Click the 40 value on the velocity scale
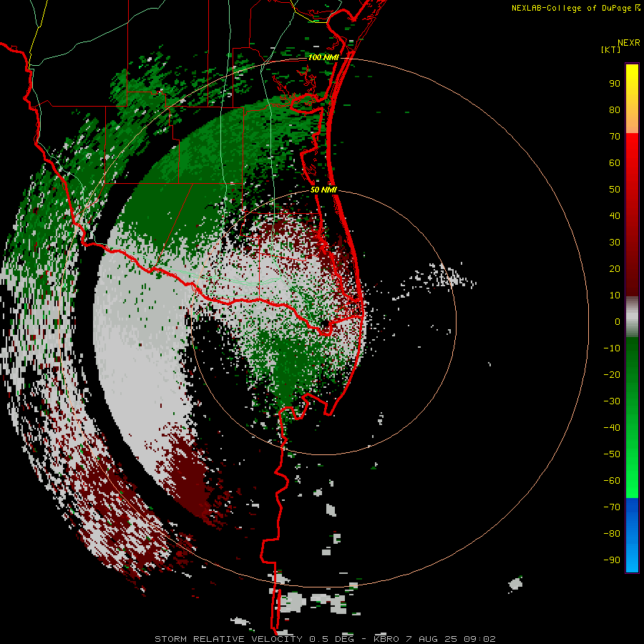The height and width of the screenshot is (644, 644). [x=615, y=216]
